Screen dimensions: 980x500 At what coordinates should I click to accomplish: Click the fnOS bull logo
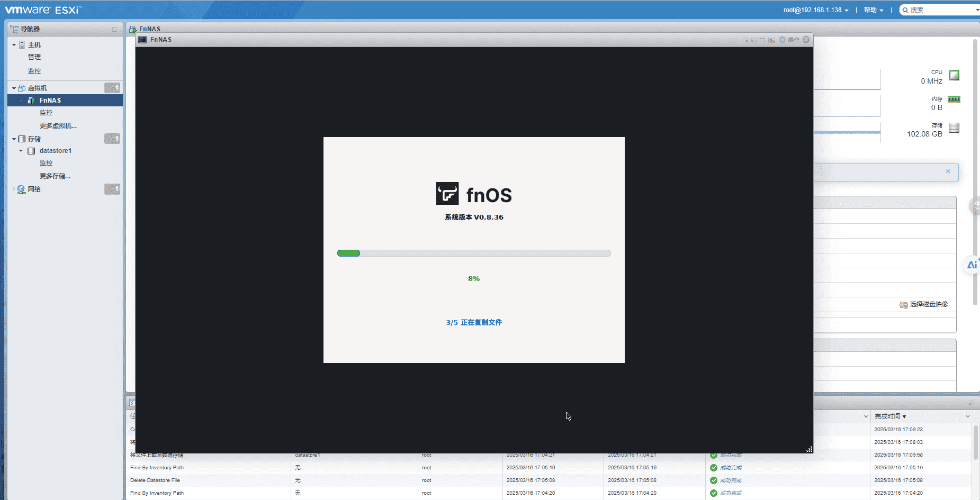tap(447, 194)
